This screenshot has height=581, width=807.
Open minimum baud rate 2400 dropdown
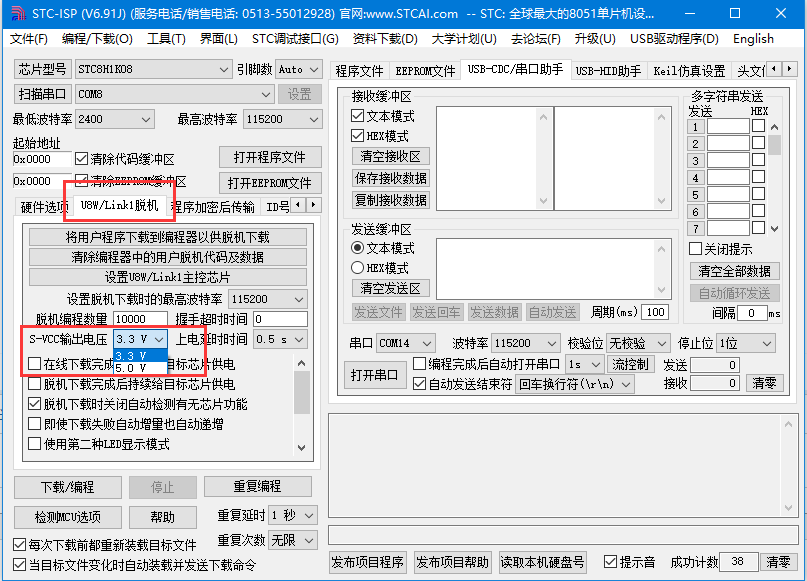tap(114, 119)
